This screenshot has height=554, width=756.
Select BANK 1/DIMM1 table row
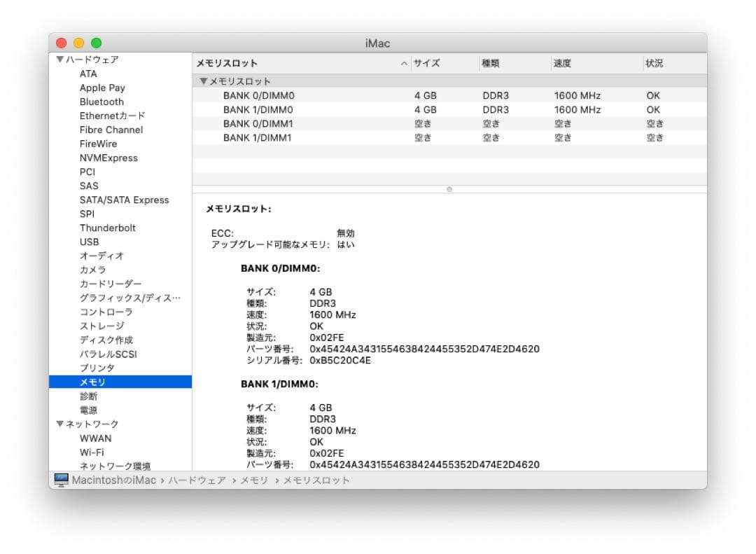coord(449,137)
